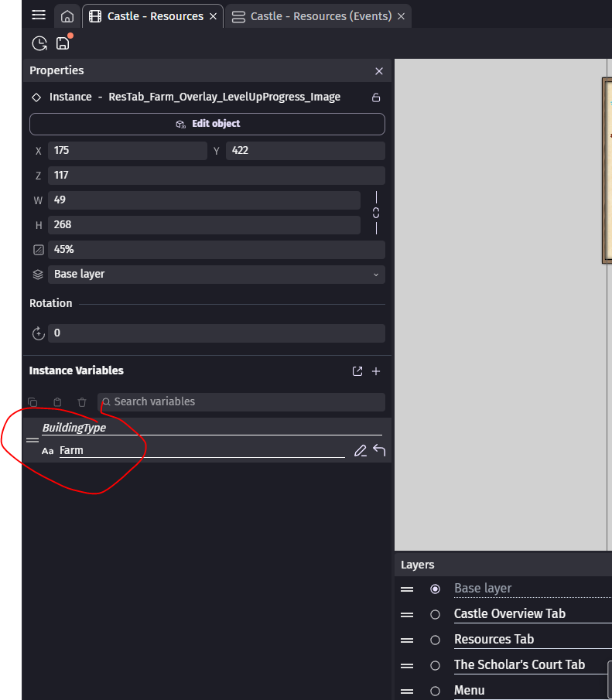Focus the X position field
The width and height of the screenshot is (612, 700).
point(128,151)
